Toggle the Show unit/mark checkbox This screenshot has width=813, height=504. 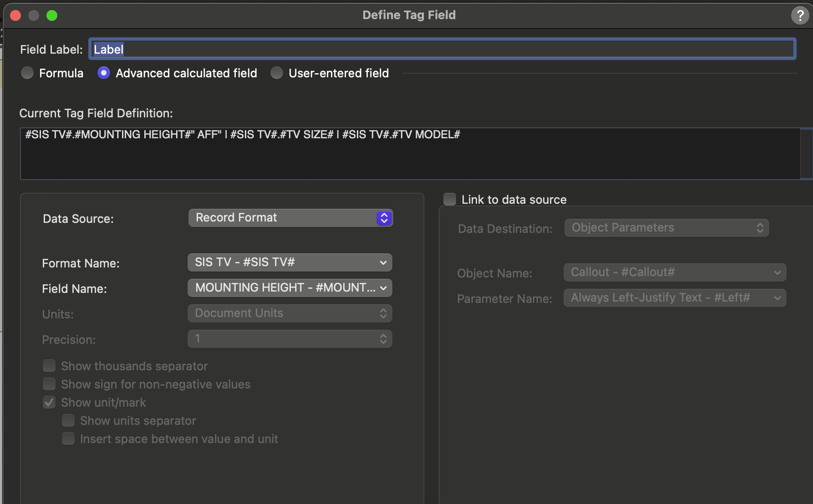pos(49,403)
